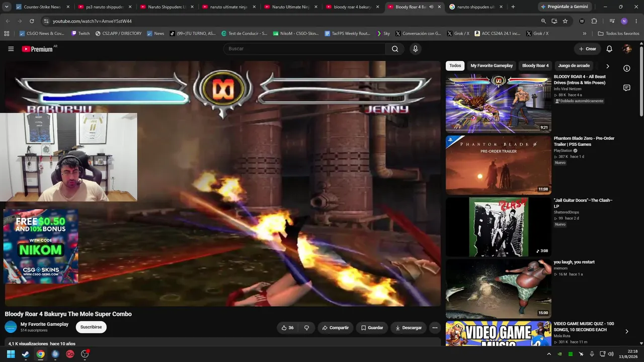Screen dimensions: 644x362
Task: Like the video with thumbs up
Action: click(288, 328)
